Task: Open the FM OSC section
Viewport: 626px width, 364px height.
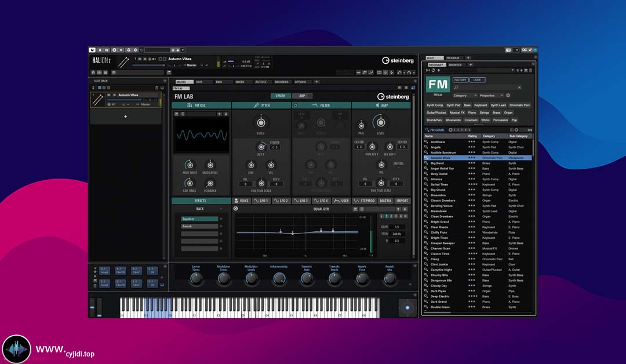Action: 201,105
